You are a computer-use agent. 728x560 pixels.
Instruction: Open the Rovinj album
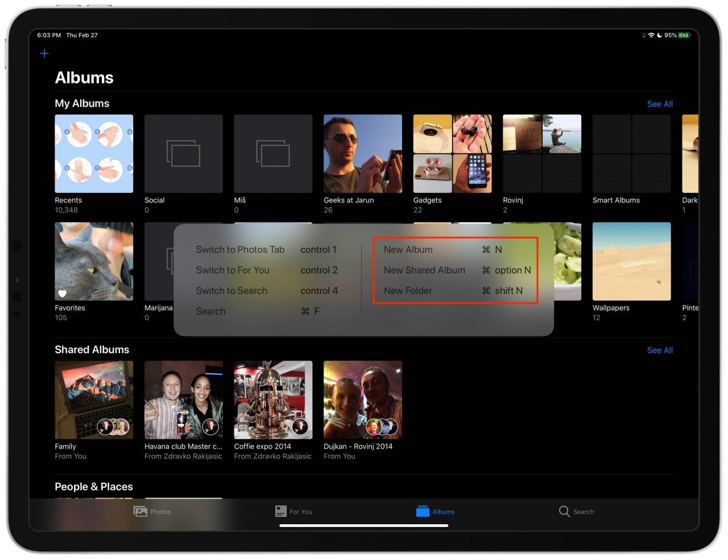(542, 154)
